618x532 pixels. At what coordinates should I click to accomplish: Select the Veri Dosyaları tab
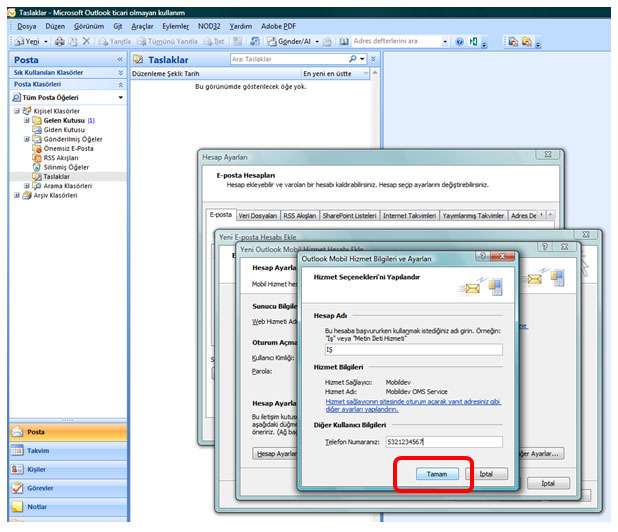pyautogui.click(x=258, y=216)
